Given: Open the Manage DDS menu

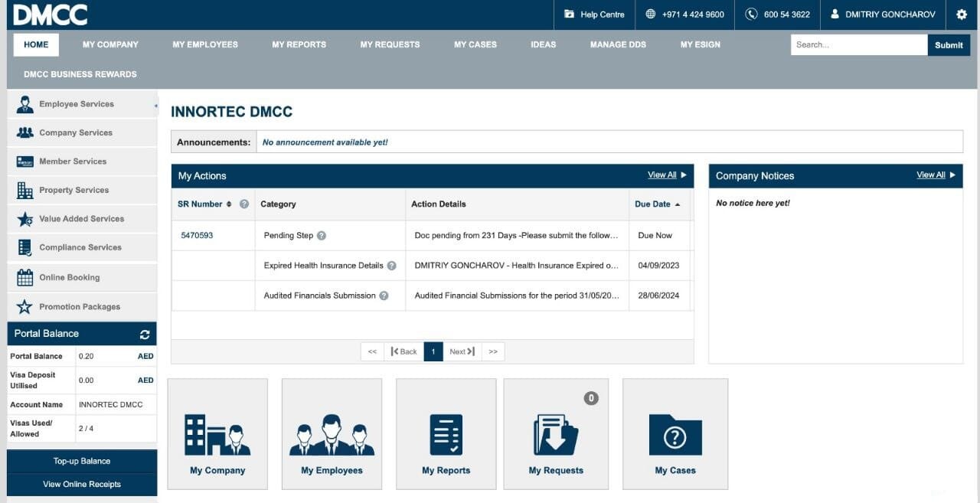Looking at the screenshot, I should tap(618, 44).
